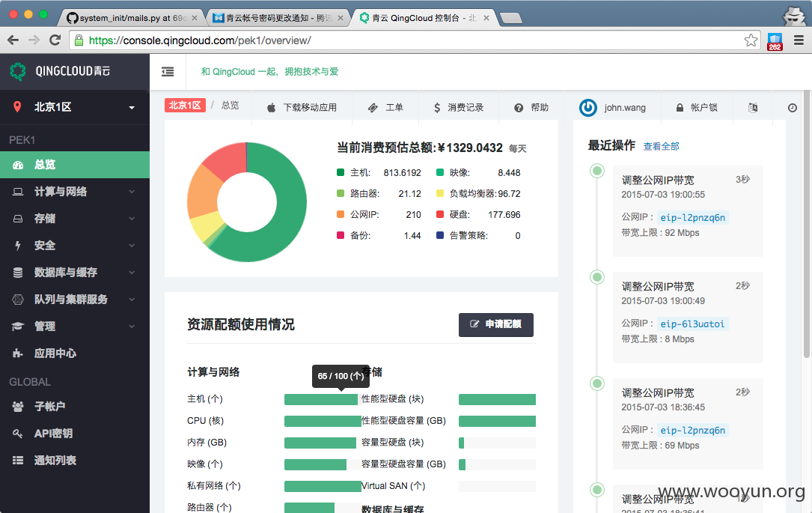This screenshot has width=812, height=513.
Task: Click timeline marker for 19:00:49 operation
Action: [x=597, y=276]
